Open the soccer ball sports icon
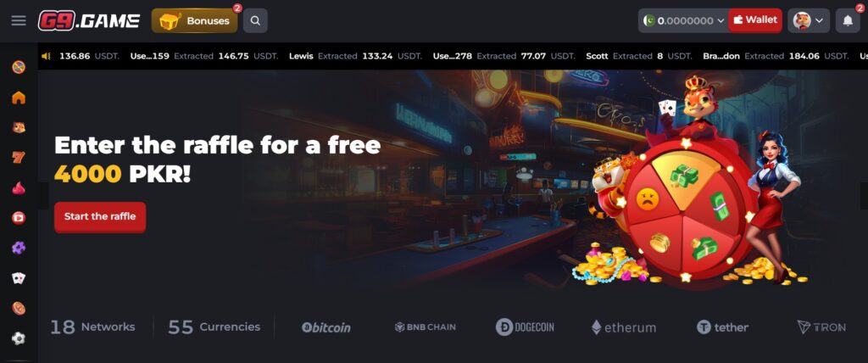 [19, 338]
